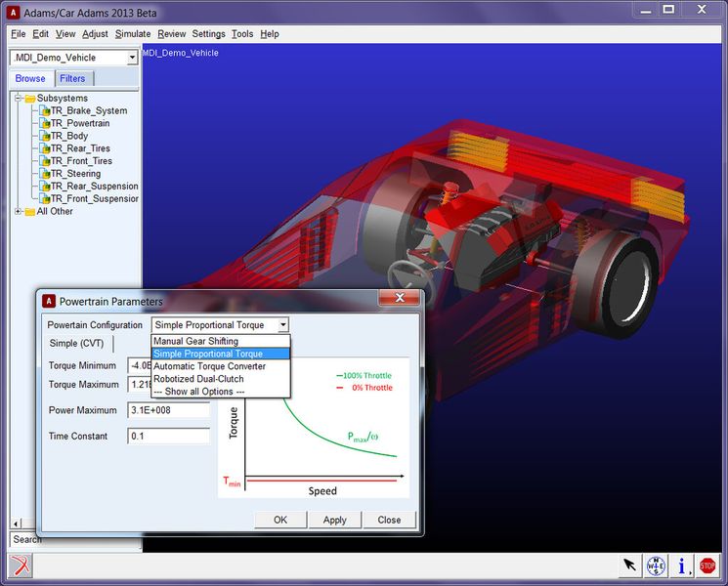Switch to the Filters tab
The height and width of the screenshot is (586, 728).
72,78
